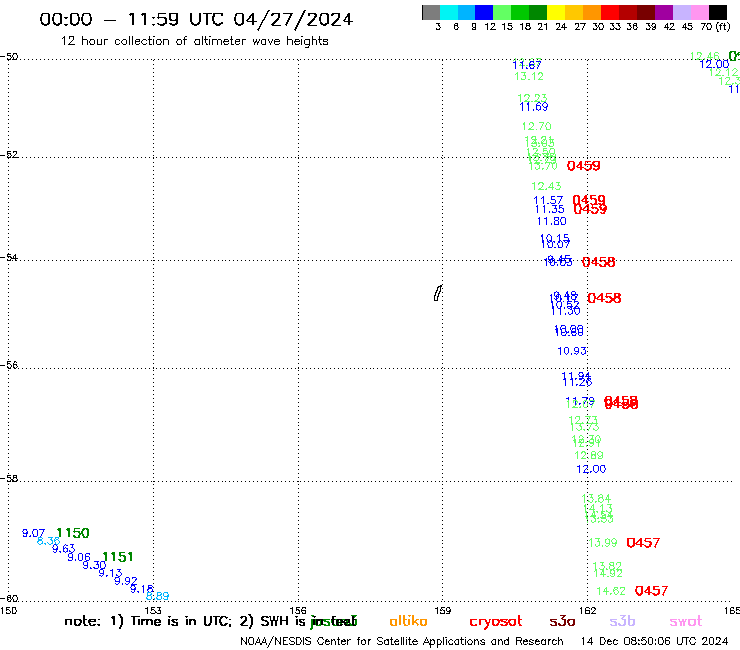This screenshot has width=740, height=650.
Task: Click the subtitle "12 hour collection of altimeter wave heights"
Action: pos(194,41)
